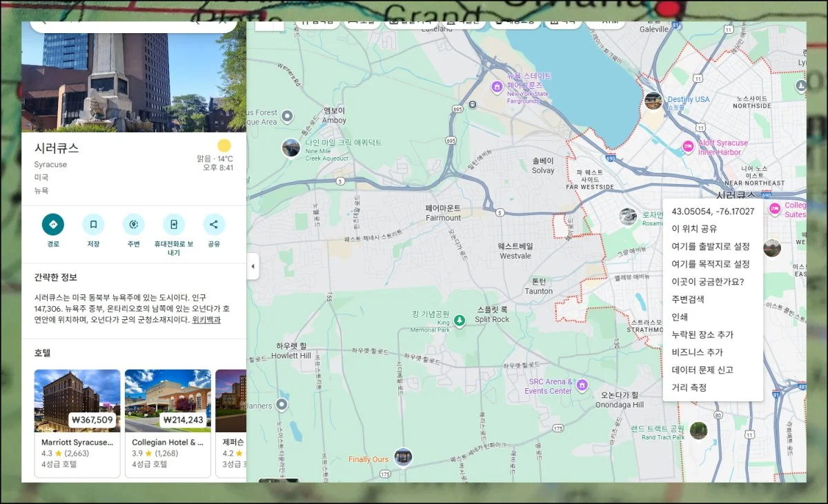
Task: Open the Destiny USA shopping mall marker
Action: (x=653, y=101)
